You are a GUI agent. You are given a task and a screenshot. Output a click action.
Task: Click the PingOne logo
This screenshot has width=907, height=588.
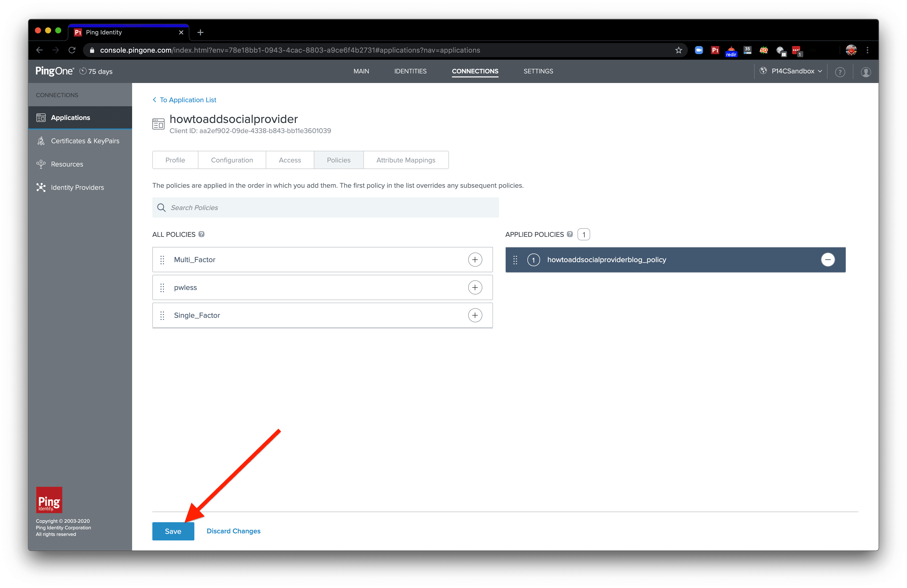[x=54, y=71]
